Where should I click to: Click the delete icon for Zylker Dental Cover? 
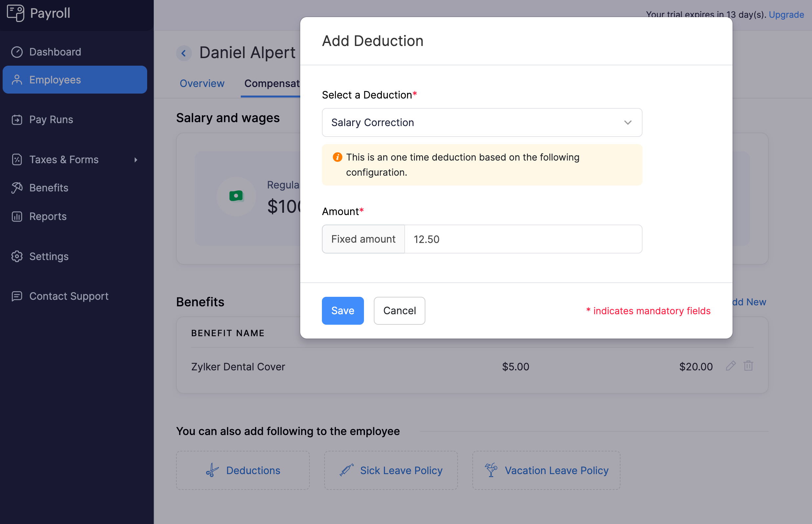(x=748, y=365)
